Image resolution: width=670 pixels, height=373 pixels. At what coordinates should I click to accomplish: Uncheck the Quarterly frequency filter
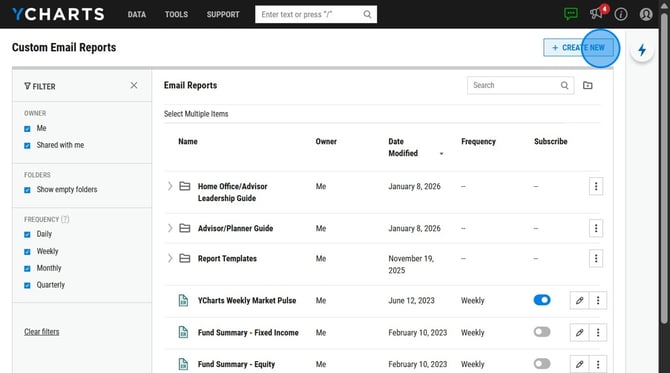tap(27, 285)
